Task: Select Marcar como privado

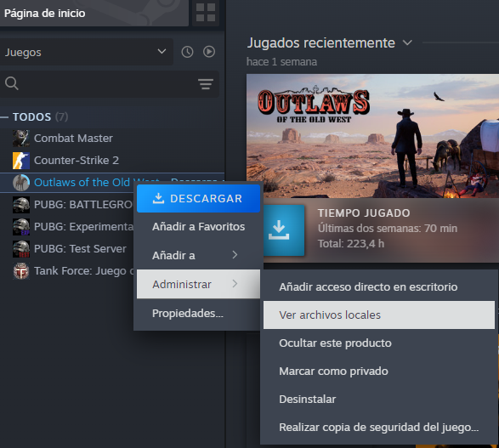Action: point(378,371)
